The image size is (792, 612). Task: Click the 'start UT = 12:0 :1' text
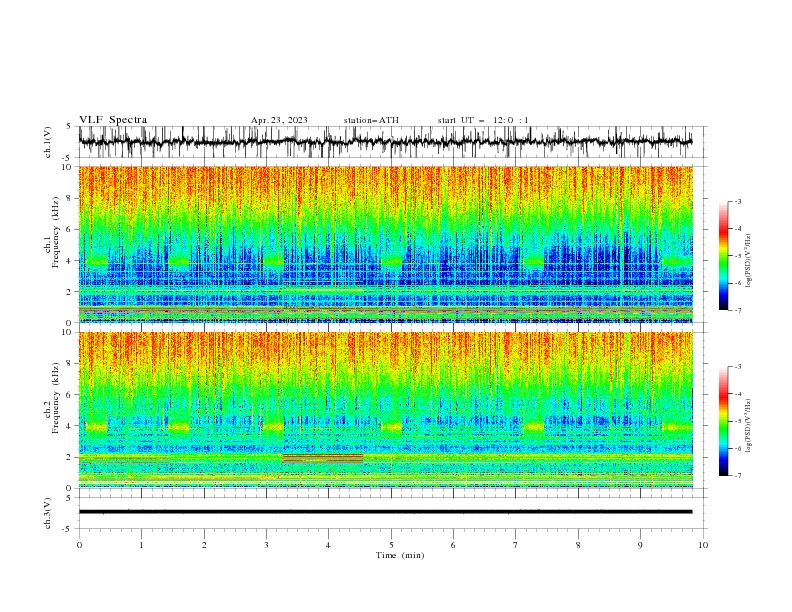[483, 120]
